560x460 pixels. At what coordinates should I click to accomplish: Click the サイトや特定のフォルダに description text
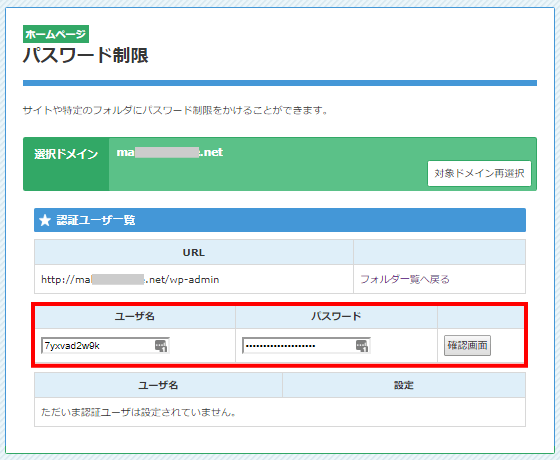(x=175, y=110)
